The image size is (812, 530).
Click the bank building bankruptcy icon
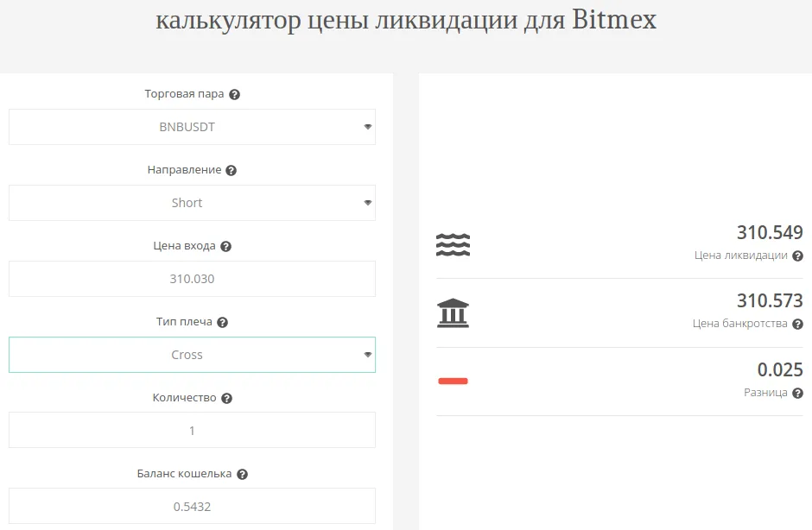[x=454, y=312]
